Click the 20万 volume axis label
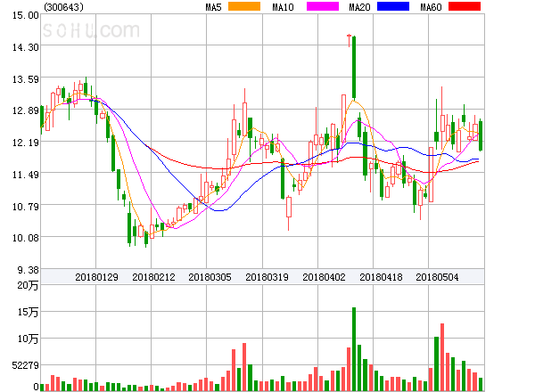The image size is (535, 392). coord(28,285)
